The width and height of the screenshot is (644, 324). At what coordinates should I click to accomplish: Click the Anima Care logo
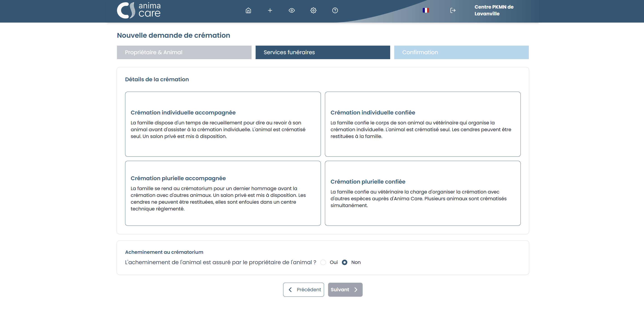coord(139,10)
